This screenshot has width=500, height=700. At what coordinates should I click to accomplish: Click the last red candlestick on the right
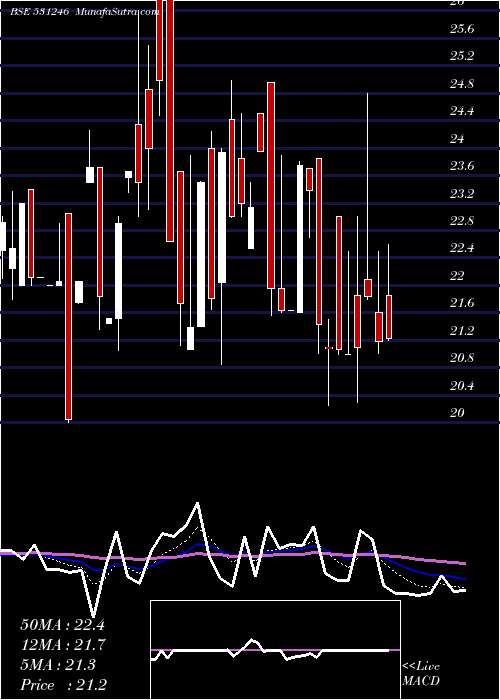click(x=389, y=317)
